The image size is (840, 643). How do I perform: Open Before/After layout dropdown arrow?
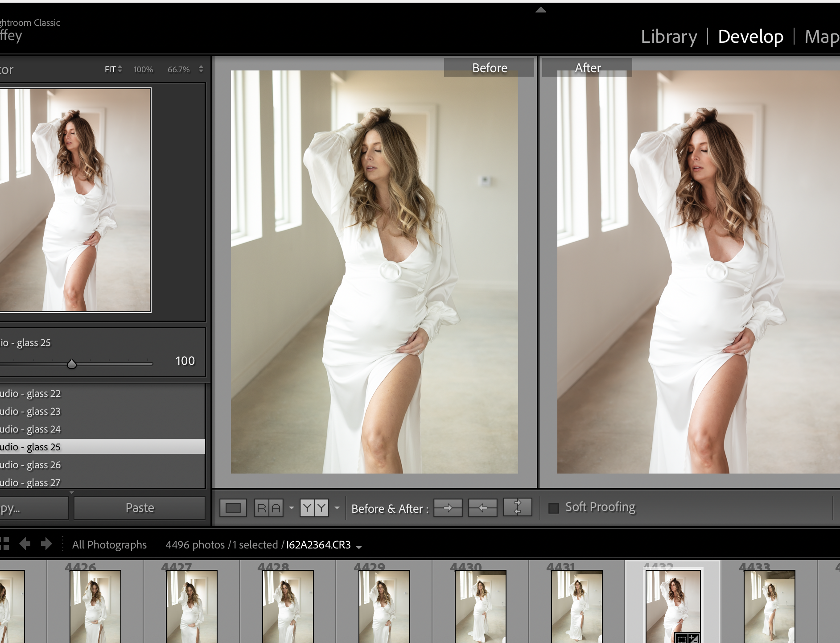(337, 508)
